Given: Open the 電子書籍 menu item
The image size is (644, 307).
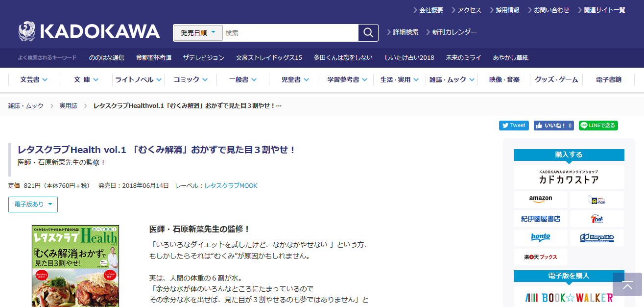Looking at the screenshot, I should coord(609,79).
